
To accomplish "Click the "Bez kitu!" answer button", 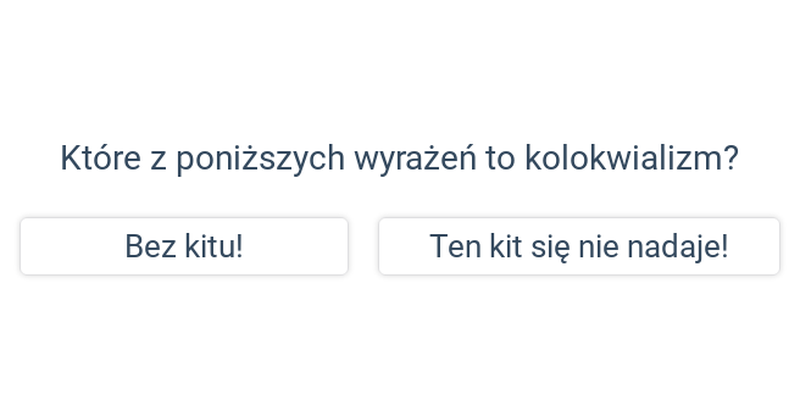I will click(x=184, y=246).
